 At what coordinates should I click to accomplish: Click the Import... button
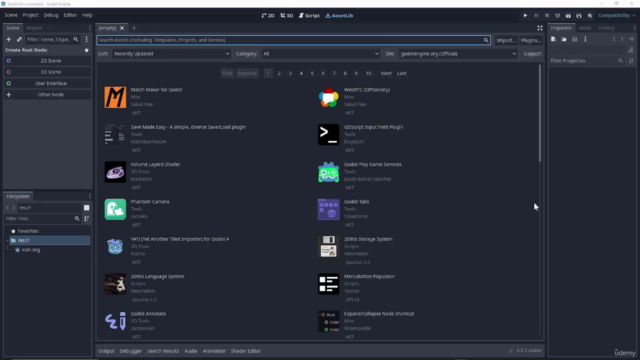(x=506, y=40)
